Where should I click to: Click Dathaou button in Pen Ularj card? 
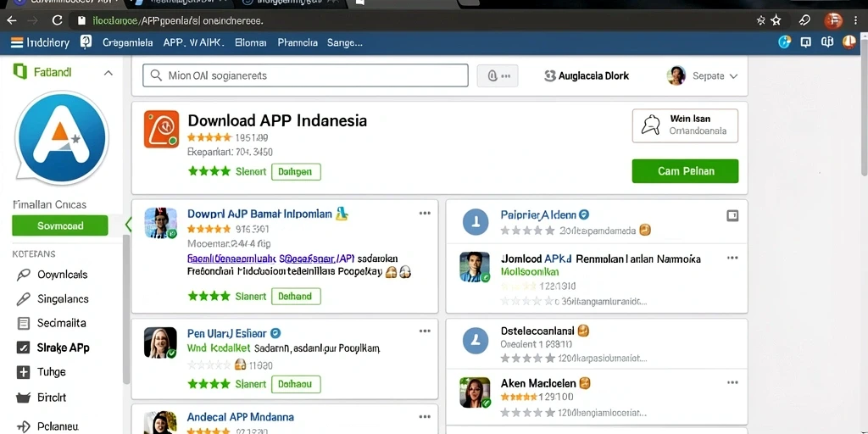[x=296, y=384]
